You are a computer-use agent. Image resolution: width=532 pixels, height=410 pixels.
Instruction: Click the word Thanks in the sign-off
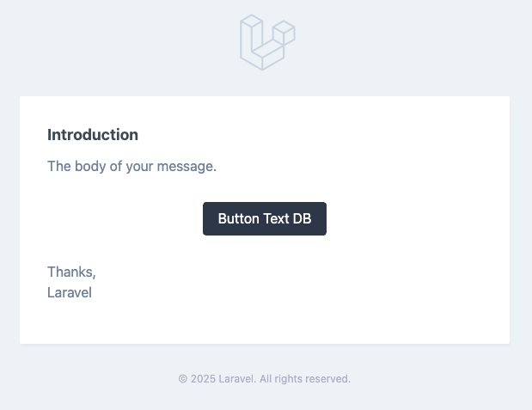pyautogui.click(x=70, y=272)
